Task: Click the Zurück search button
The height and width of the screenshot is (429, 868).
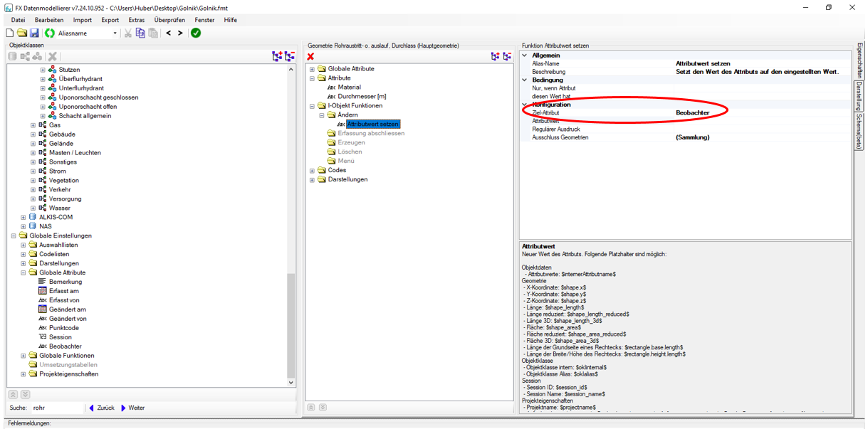Action: tap(101, 408)
